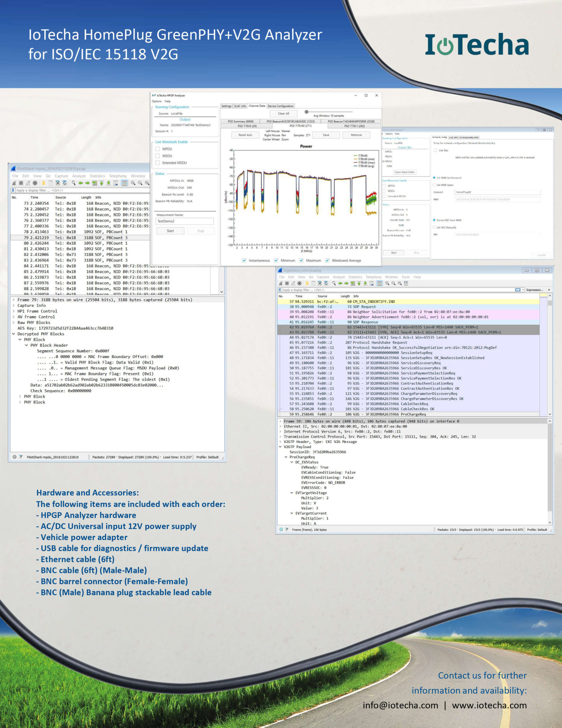The image size is (562, 728).
Task: Open Options menu in IoTecha HPGP Analyzer
Action: coord(157,101)
